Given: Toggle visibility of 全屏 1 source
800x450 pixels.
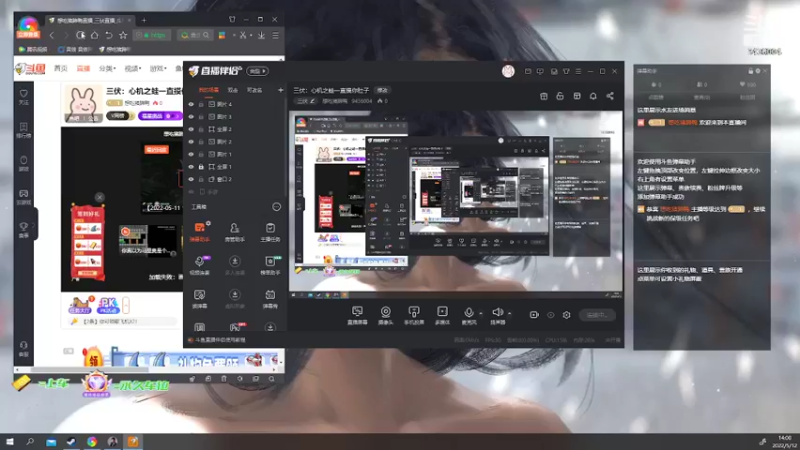Looking at the screenshot, I should tap(191, 167).
